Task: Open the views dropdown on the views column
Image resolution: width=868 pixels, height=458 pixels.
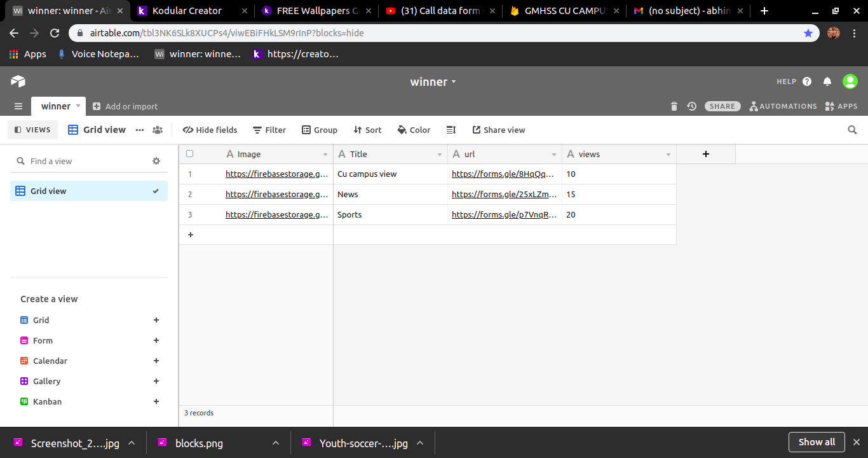Action: (x=668, y=154)
